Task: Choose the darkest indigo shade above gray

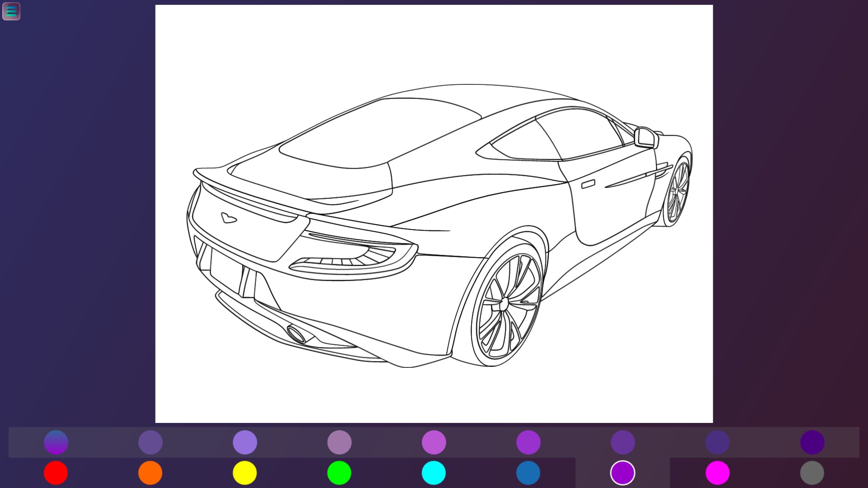Action: 812,442
